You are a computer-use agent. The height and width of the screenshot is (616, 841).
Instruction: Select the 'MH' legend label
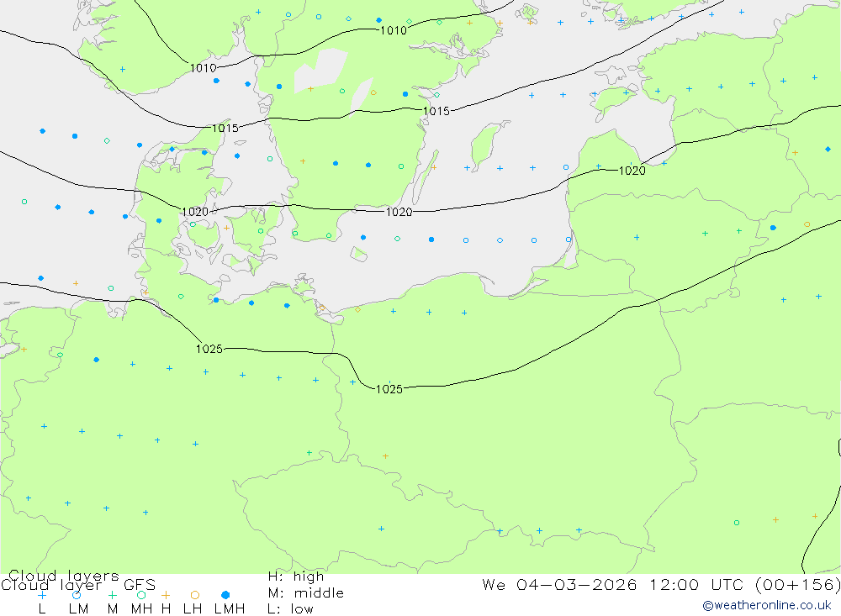pos(141,609)
